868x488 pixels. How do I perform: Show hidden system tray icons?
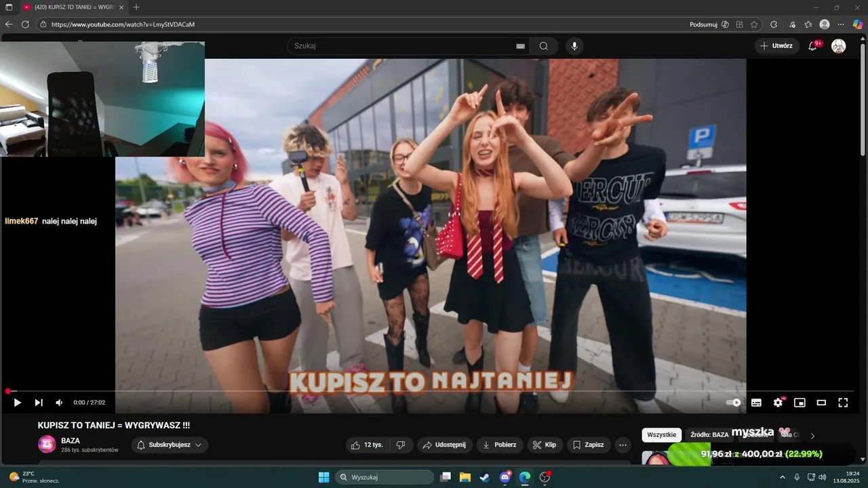(x=782, y=477)
